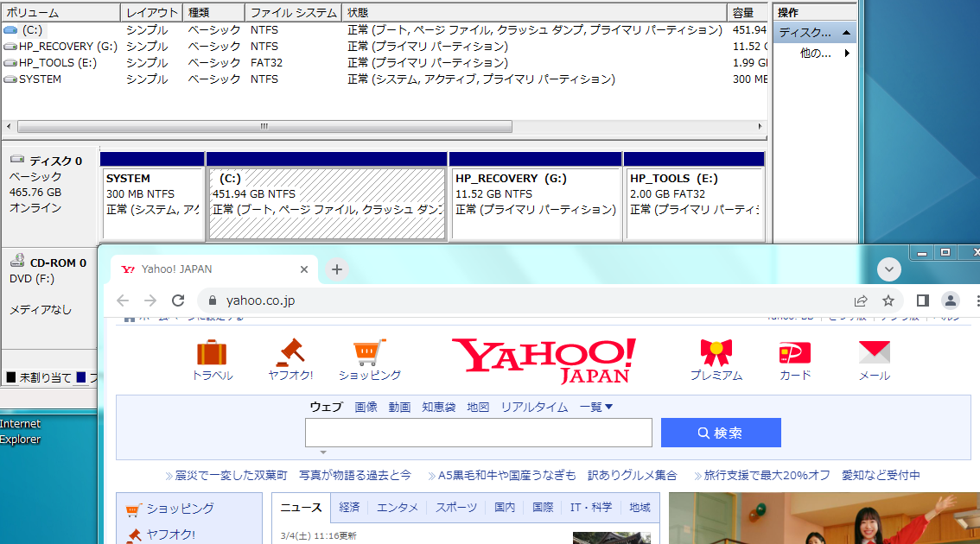Select 知恵袋 search type
Screen dimensions: 980x544
438,408
